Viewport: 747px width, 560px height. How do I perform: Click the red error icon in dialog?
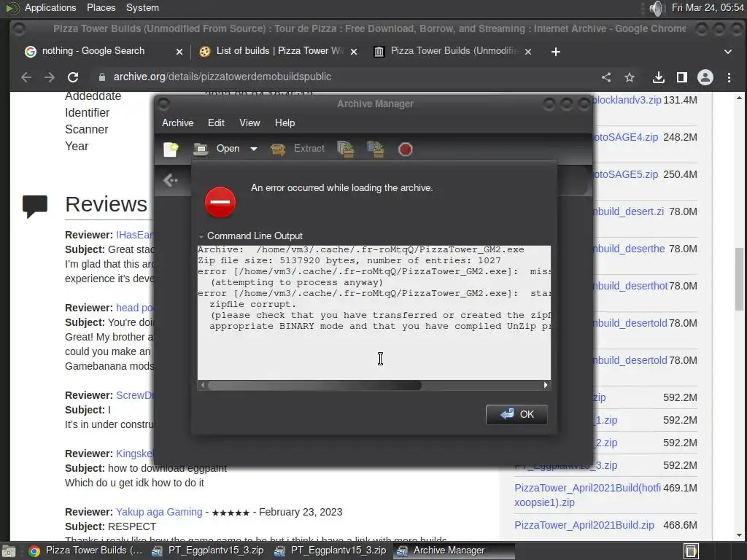220,202
